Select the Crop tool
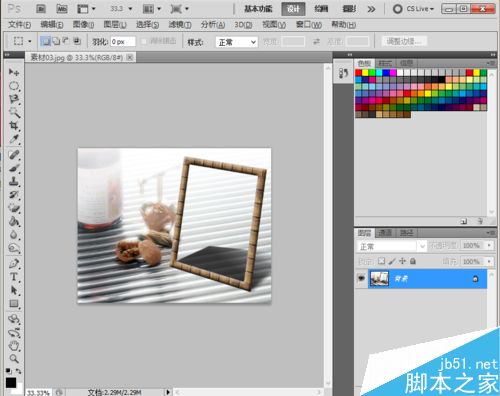Screen dimensions: 500x396 (x=14, y=126)
